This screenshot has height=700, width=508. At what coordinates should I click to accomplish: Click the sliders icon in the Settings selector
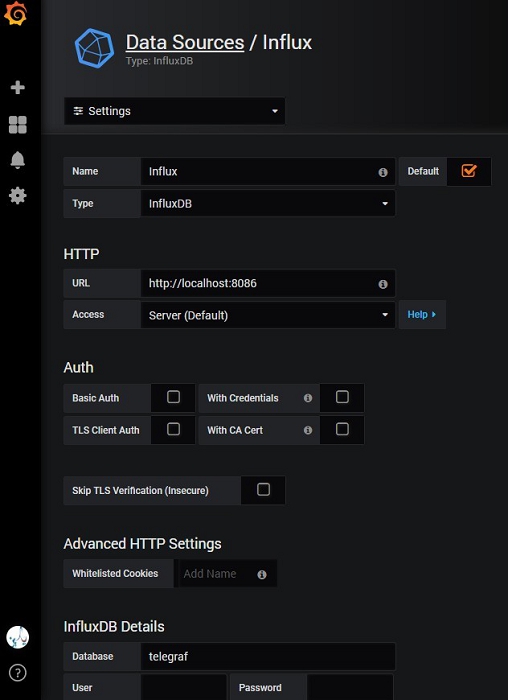78,111
